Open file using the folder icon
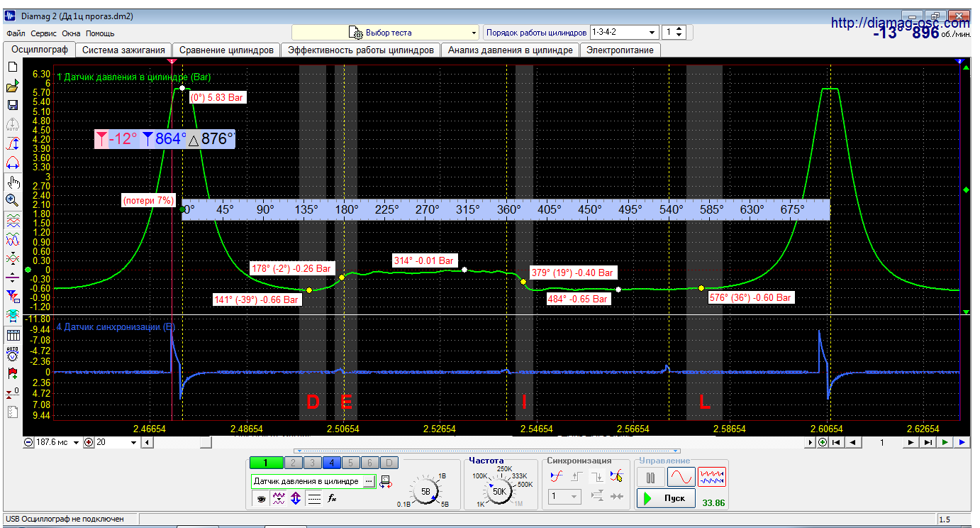The width and height of the screenshot is (980, 528). [12, 86]
